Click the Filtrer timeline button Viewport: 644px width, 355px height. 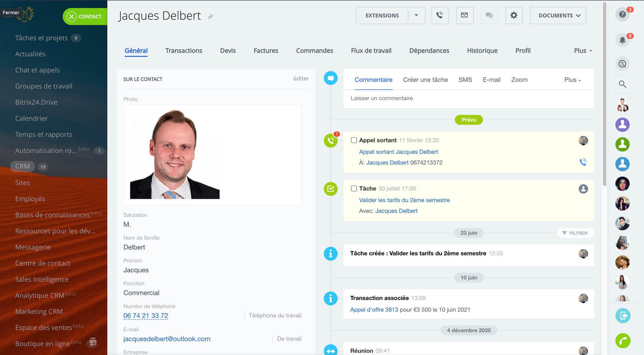(575, 233)
